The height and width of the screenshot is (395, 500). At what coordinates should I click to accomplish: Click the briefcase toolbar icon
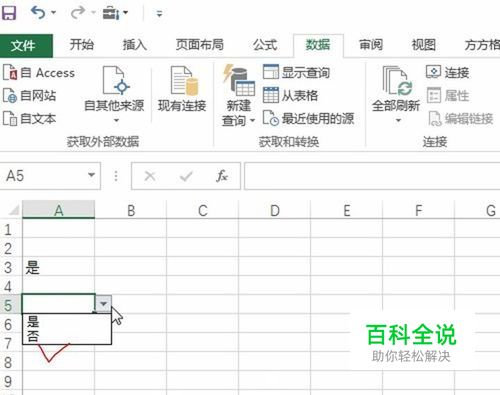[111, 13]
